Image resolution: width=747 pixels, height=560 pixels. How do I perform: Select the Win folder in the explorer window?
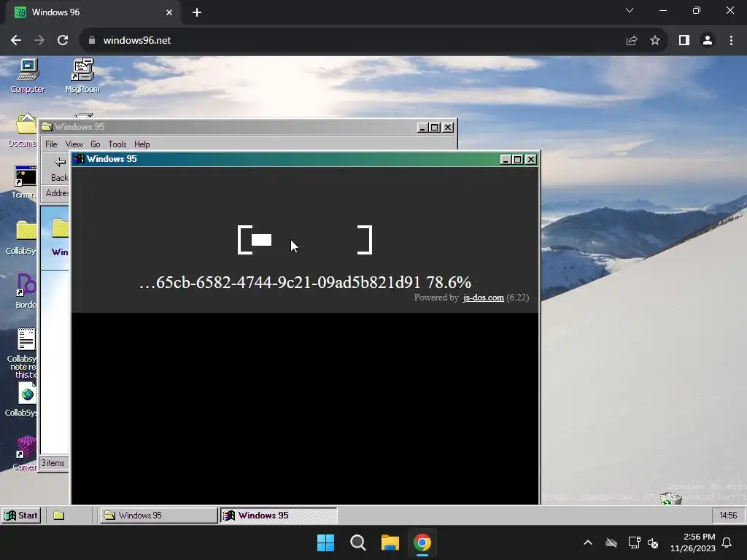pos(60,237)
